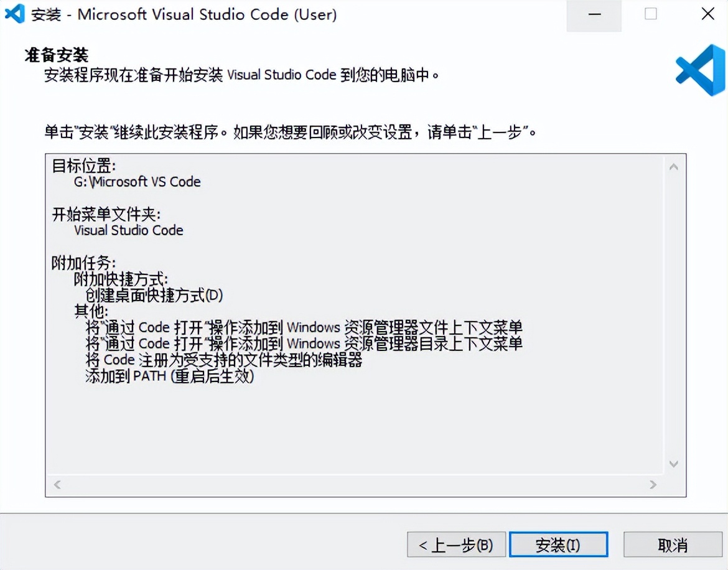Click the 目标位置: label

(x=83, y=166)
